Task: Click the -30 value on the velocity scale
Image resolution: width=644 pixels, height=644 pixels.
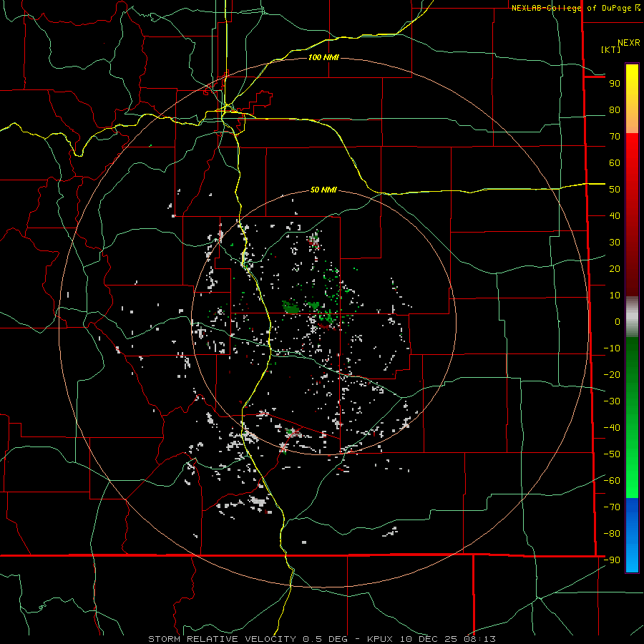Action: 612,401
